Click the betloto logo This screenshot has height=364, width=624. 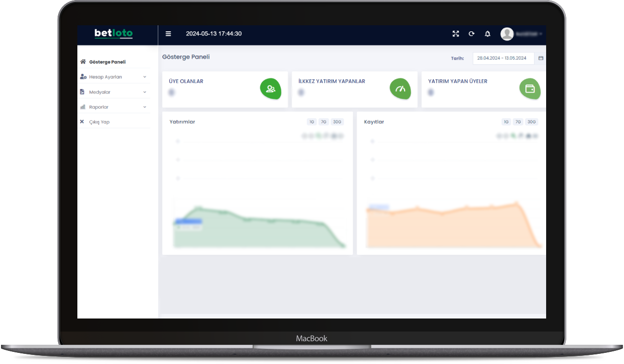click(114, 34)
